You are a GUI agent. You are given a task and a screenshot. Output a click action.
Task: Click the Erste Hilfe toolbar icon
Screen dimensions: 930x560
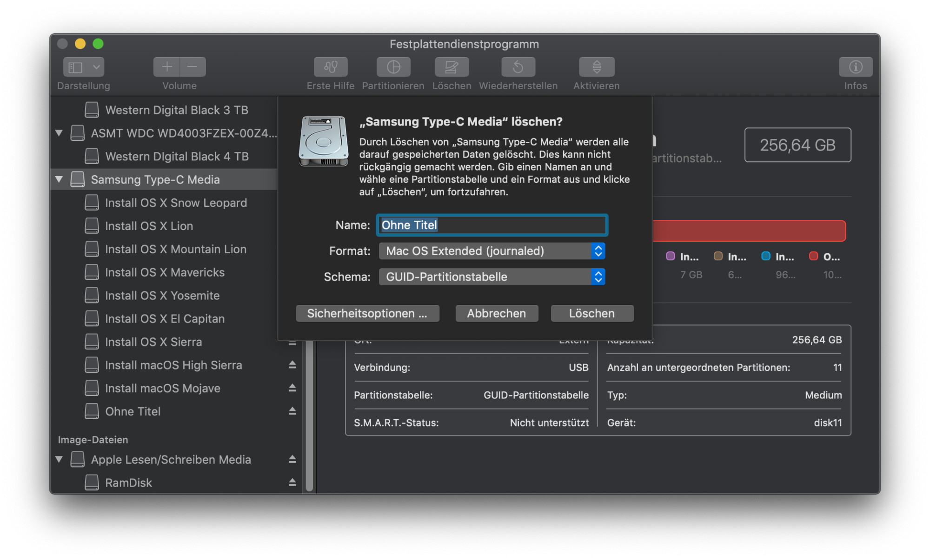[330, 67]
